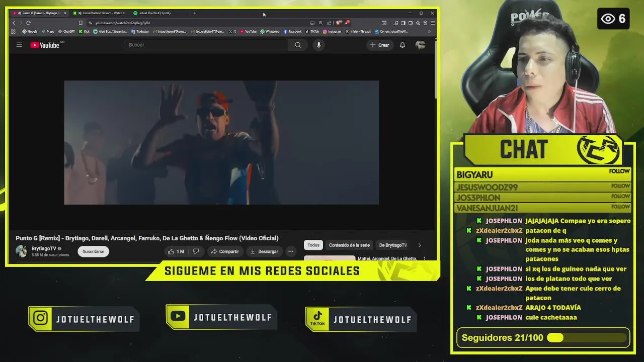The height and width of the screenshot is (362, 644).
Task: Start voice search with the microphone icon
Action: 318,45
